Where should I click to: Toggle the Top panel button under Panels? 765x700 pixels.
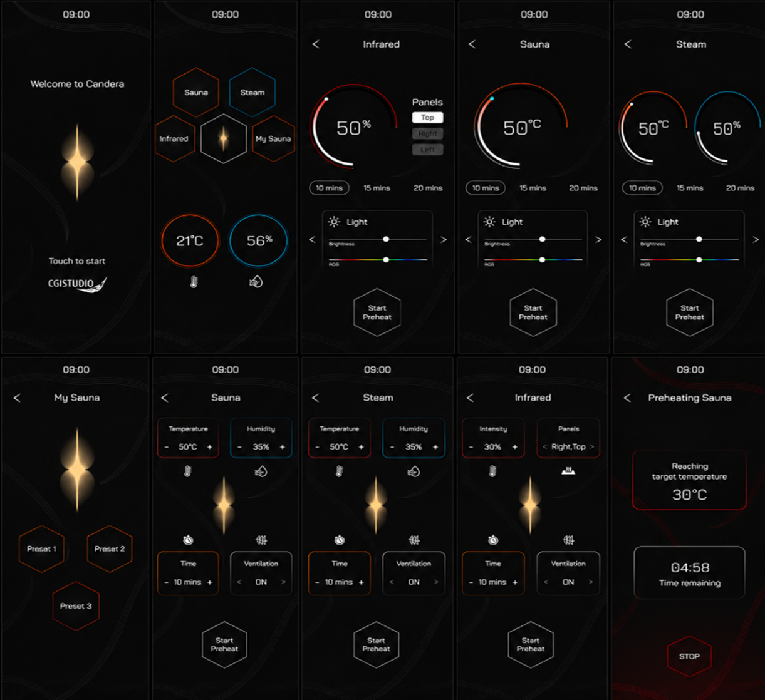tap(427, 117)
